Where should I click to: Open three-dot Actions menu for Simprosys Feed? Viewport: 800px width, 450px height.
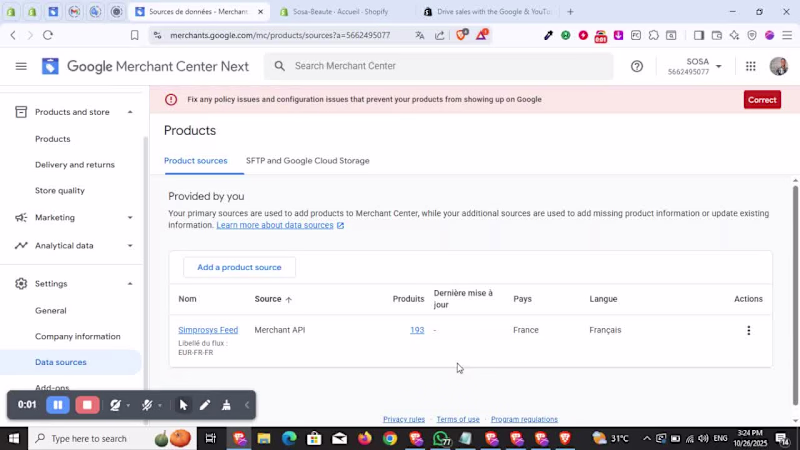[x=748, y=331]
